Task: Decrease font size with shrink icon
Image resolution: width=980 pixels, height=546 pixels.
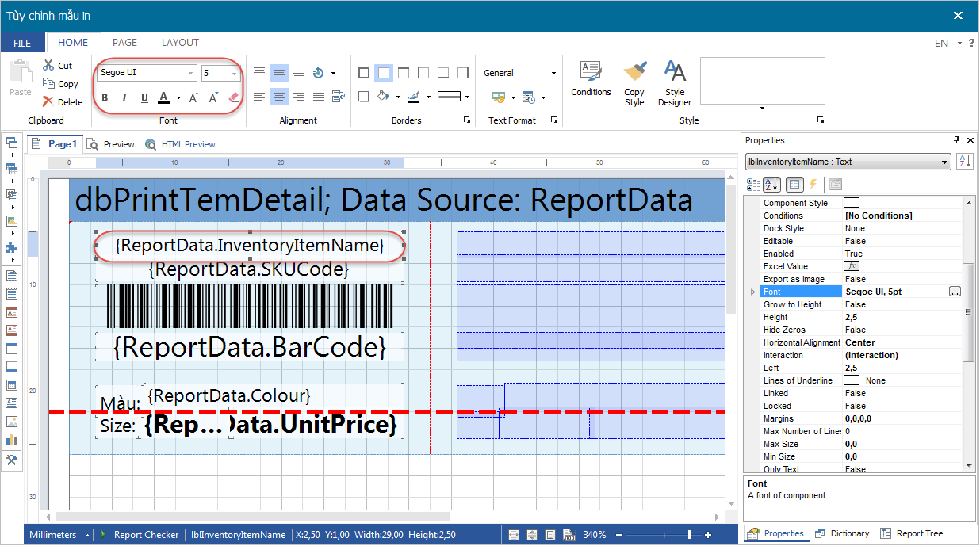Action: [x=213, y=98]
